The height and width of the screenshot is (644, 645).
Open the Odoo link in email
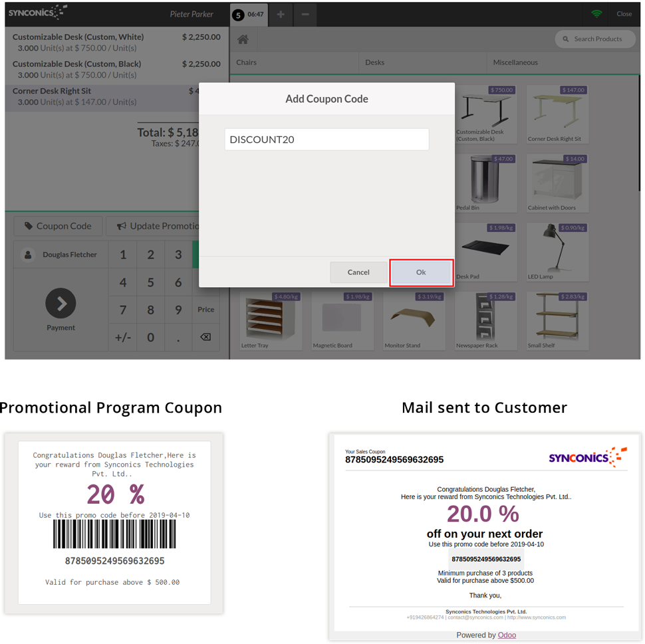(506, 635)
